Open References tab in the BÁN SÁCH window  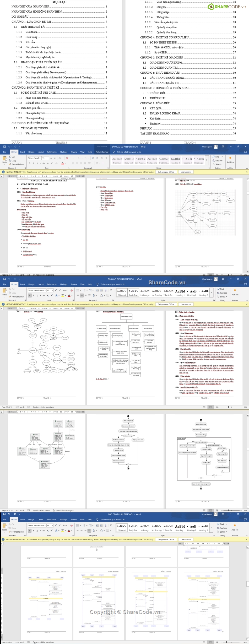pyautogui.click(x=52, y=519)
